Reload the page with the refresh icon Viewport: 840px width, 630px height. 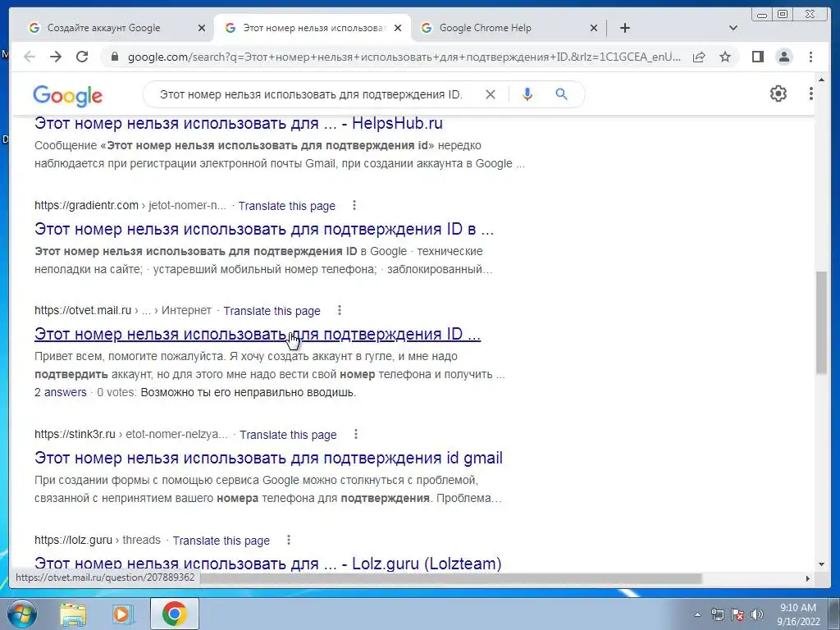82,57
